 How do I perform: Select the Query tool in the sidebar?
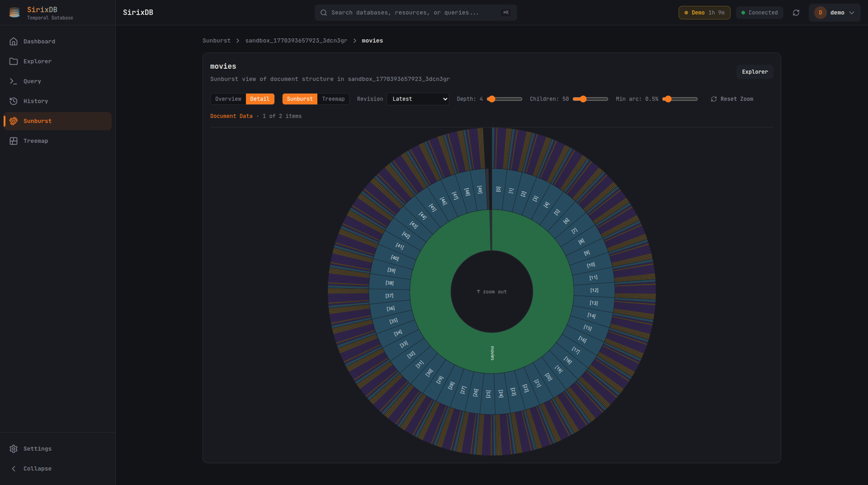[32, 81]
